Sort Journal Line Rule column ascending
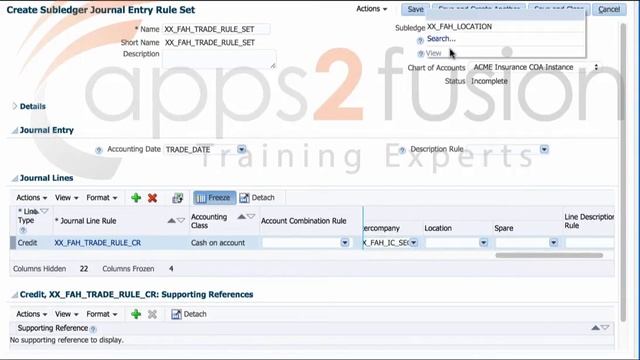Image resolution: width=640 pixels, height=360 pixels. 172,221
